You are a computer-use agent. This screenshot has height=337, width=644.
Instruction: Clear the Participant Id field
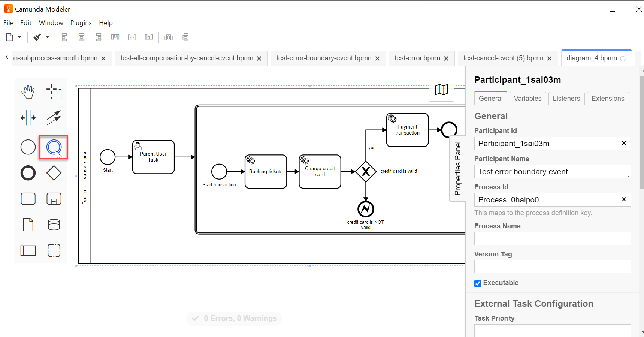point(624,143)
